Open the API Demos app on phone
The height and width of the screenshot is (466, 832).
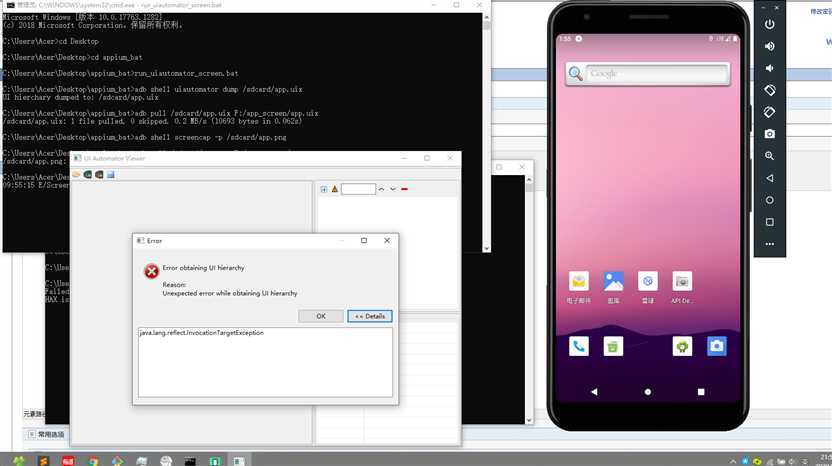click(x=682, y=281)
